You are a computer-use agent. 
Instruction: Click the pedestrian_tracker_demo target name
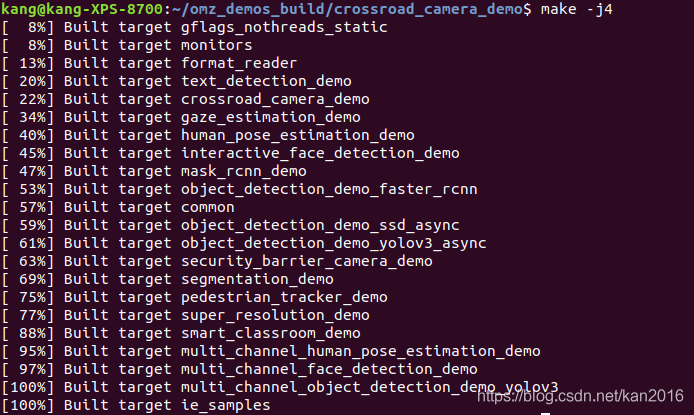point(284,297)
